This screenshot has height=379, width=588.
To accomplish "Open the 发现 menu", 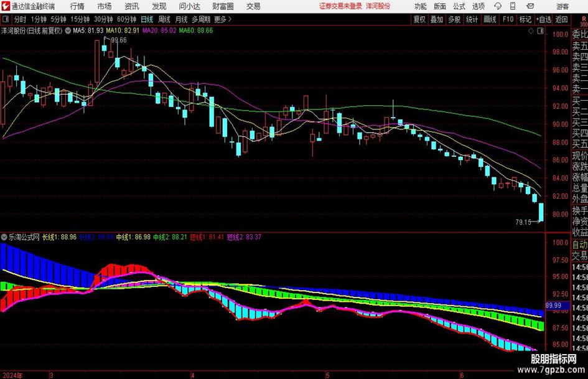I will coord(159,6).
